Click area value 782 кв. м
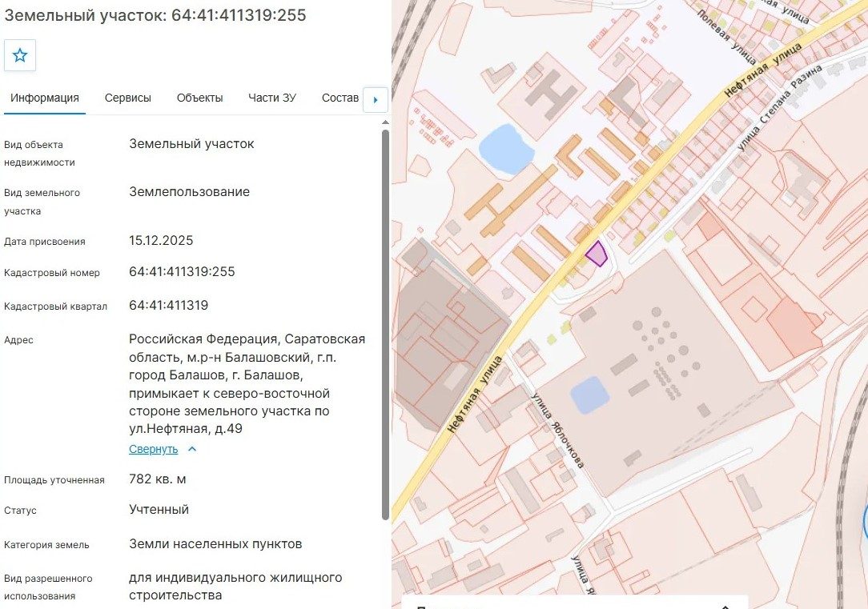Viewport: 868px width, 609px height. pos(158,479)
